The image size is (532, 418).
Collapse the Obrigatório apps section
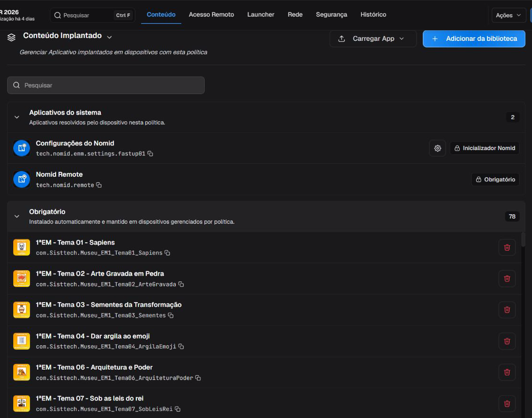(x=17, y=216)
